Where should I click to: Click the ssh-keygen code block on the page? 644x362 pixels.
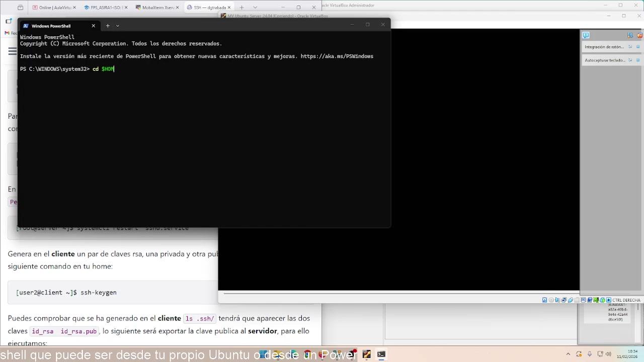coord(113,292)
